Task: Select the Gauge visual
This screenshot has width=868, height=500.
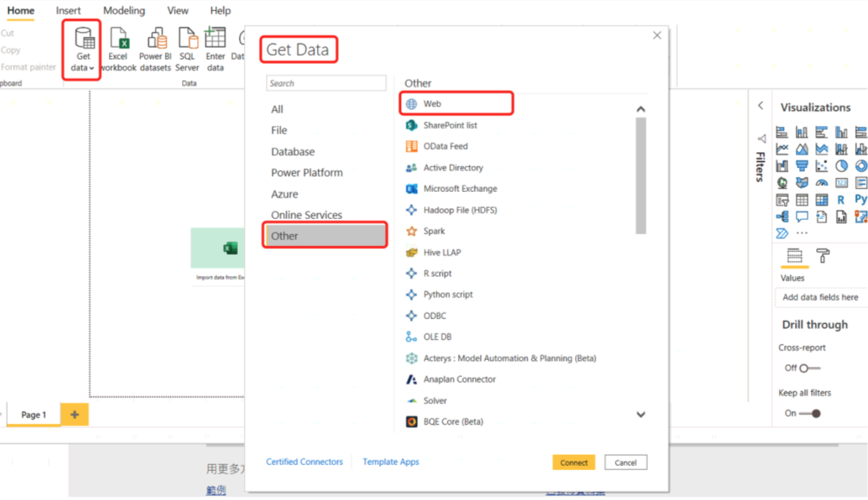Action: [x=821, y=183]
